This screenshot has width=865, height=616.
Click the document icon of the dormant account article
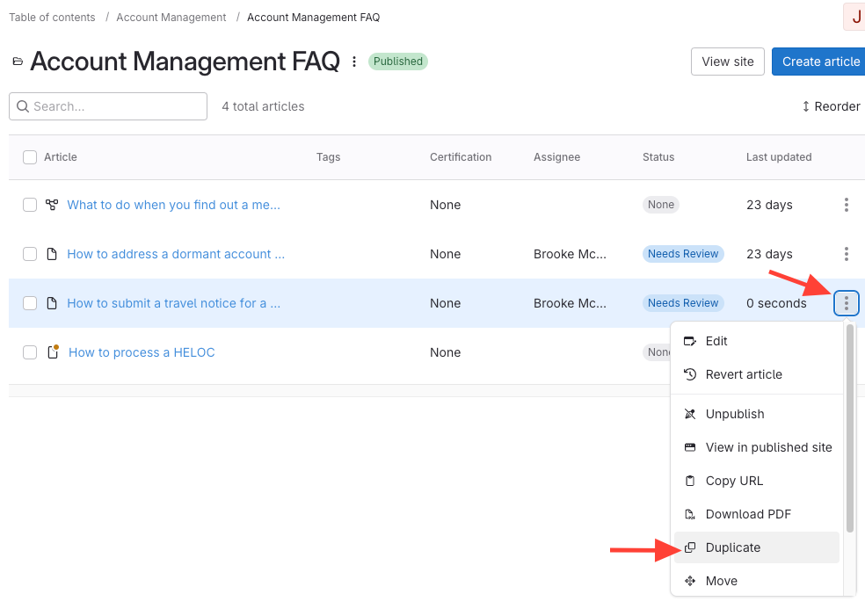(x=52, y=254)
